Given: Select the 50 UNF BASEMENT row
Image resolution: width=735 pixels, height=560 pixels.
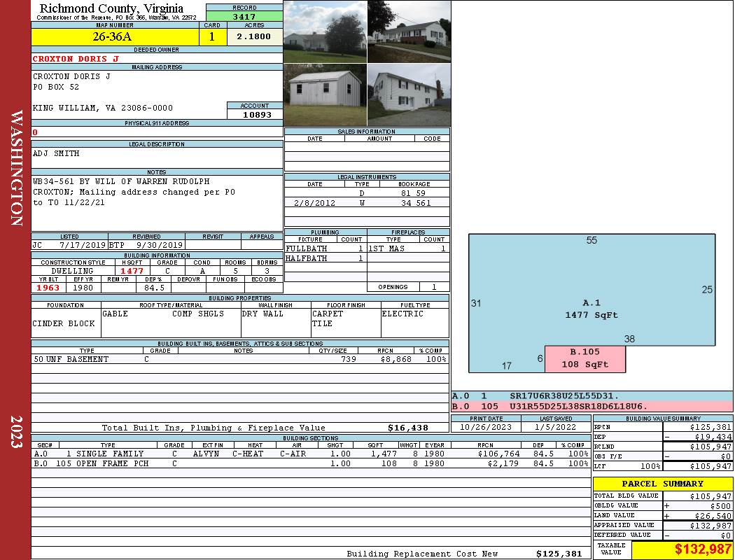Looking at the screenshot, I should pos(239,359).
